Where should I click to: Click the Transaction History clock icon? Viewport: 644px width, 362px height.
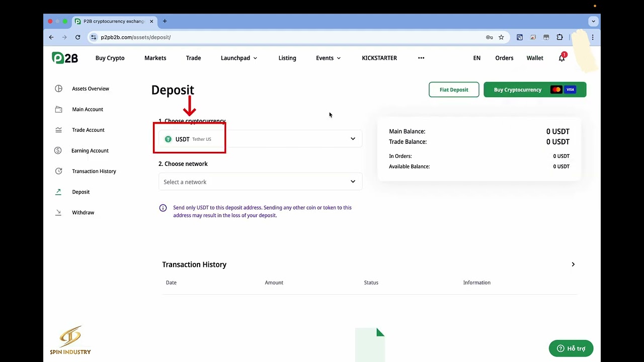[58, 171]
